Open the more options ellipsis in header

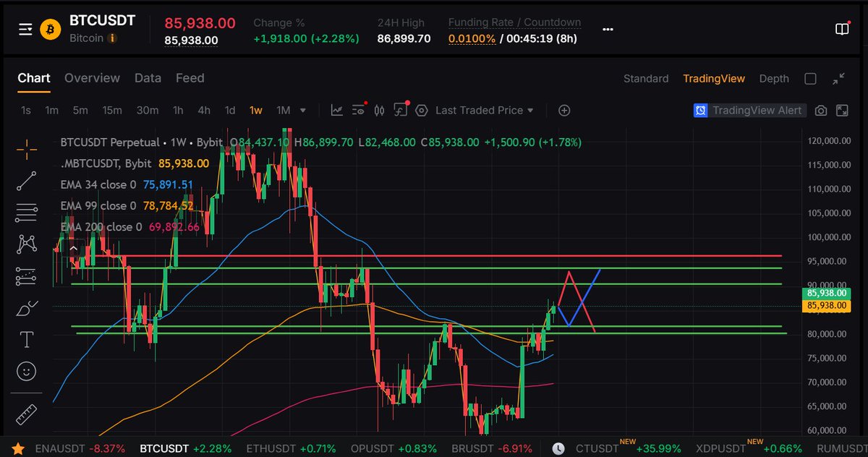pos(608,30)
